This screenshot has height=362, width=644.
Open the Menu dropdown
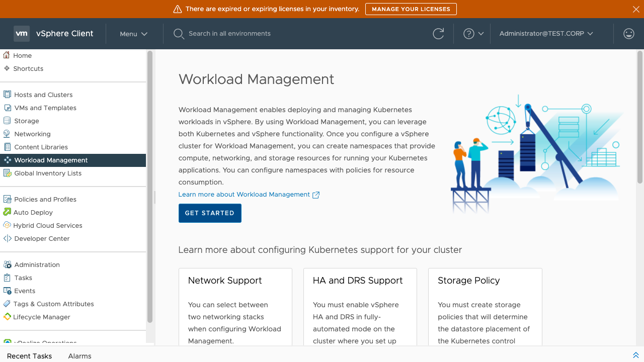tap(134, 34)
